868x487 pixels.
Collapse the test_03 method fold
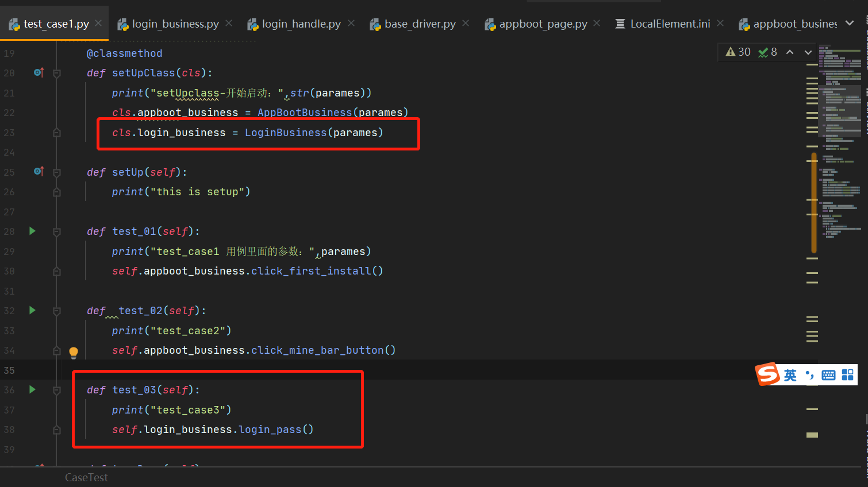click(x=57, y=391)
